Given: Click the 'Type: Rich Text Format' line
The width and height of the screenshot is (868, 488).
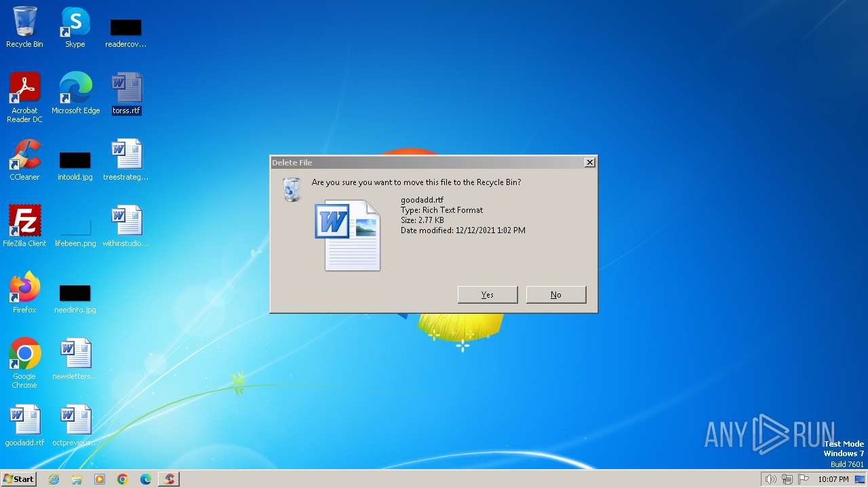Looking at the screenshot, I should click(441, 210).
